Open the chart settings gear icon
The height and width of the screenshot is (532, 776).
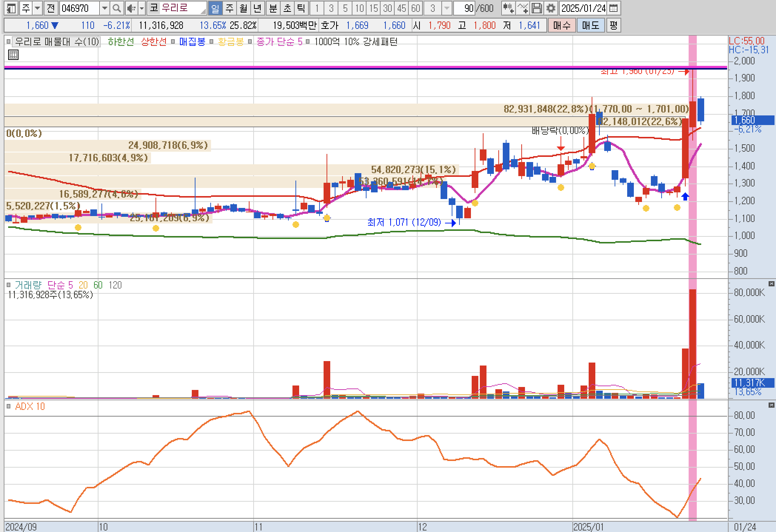click(x=551, y=8)
